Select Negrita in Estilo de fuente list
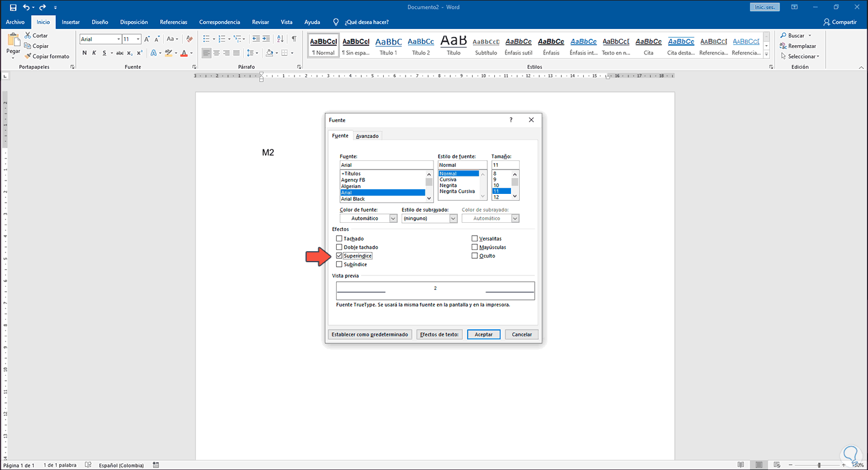 coord(448,185)
